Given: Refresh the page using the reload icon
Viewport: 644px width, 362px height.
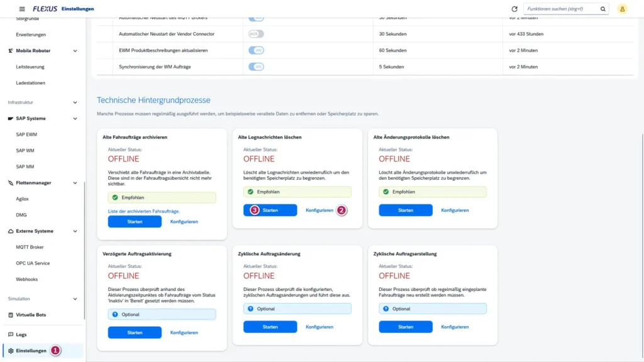Looking at the screenshot, I should pos(514,9).
